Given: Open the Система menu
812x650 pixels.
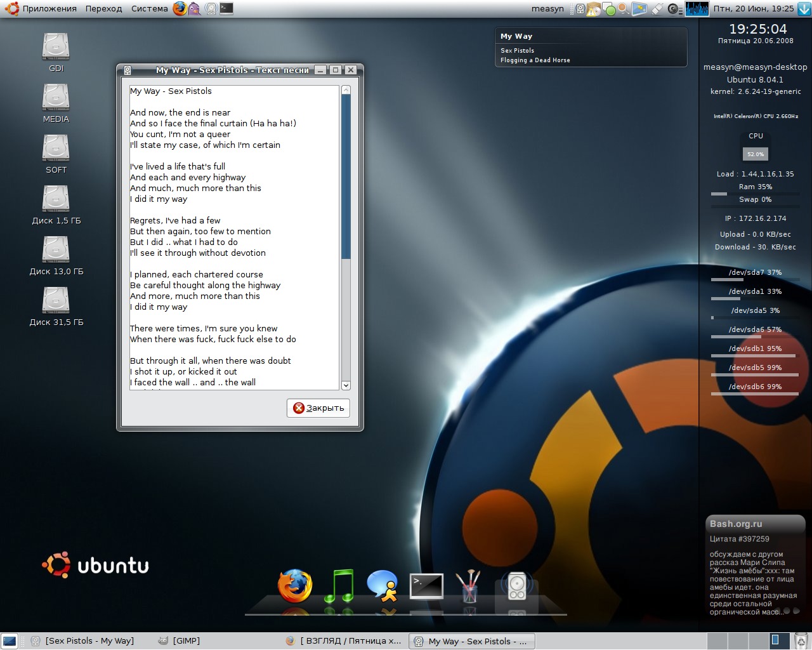Looking at the screenshot, I should pyautogui.click(x=149, y=8).
